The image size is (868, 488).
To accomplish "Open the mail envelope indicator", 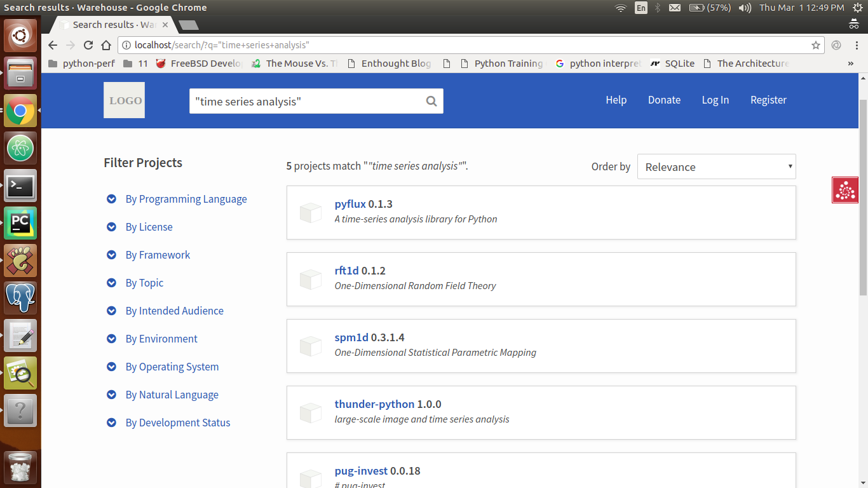I will point(675,8).
